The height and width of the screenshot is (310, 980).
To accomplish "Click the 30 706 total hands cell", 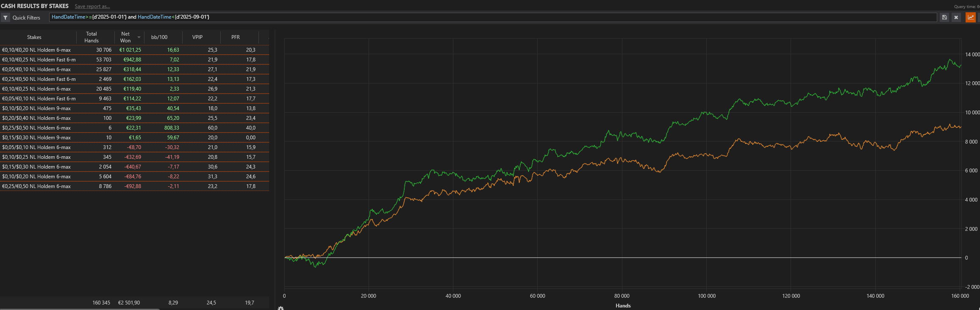I will (104, 50).
